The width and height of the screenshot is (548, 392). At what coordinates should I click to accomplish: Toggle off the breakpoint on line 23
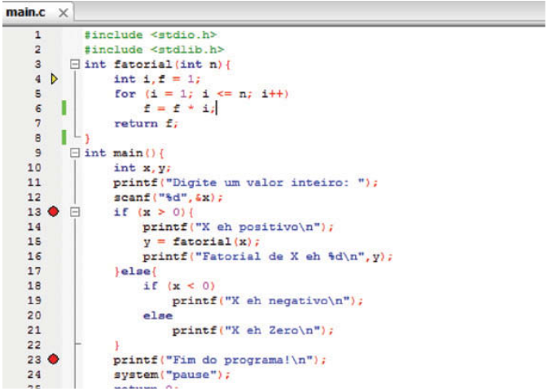click(x=55, y=359)
